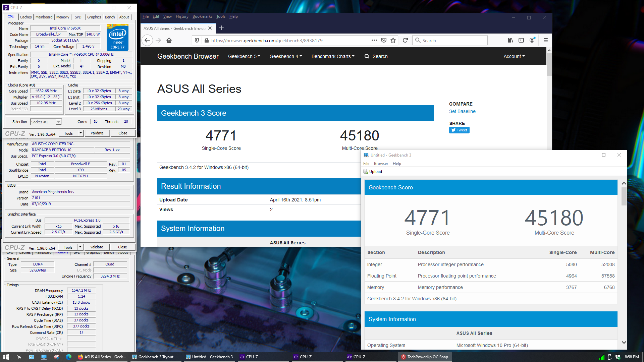Close the ASUS All Series tab

pos(210,28)
